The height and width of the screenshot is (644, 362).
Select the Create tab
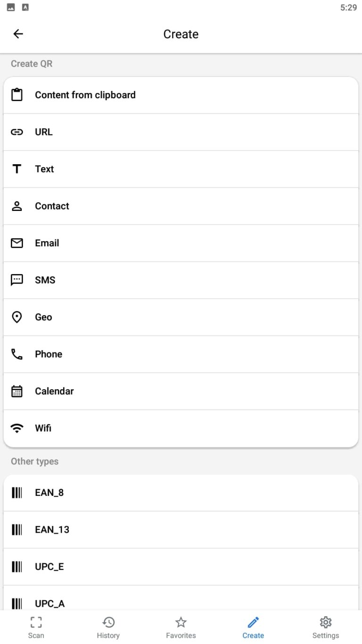[253, 627]
